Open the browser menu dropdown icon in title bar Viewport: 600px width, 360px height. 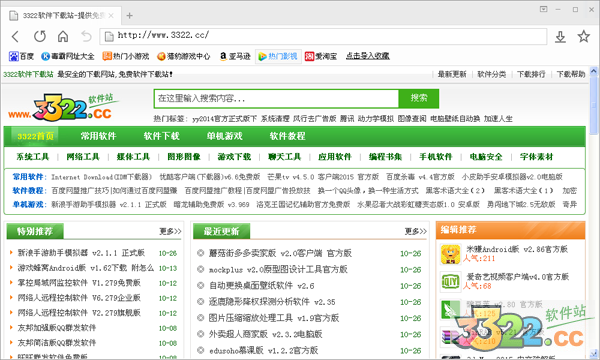[x=543, y=9]
